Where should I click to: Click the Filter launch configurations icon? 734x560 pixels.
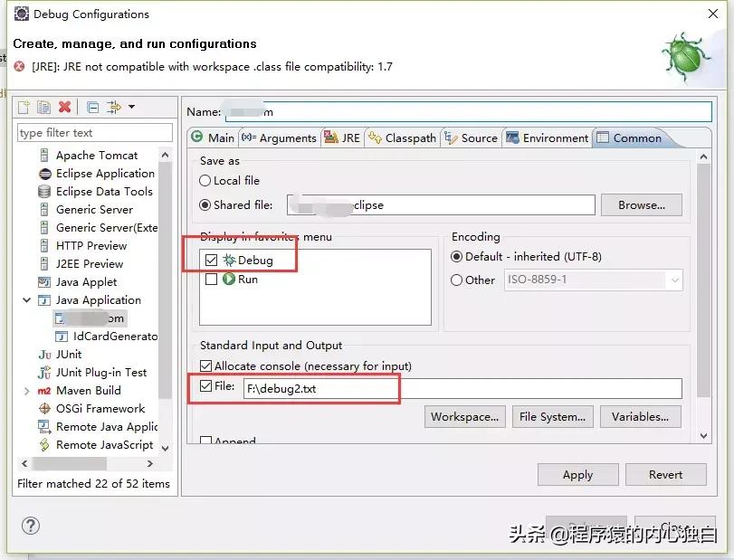114,107
